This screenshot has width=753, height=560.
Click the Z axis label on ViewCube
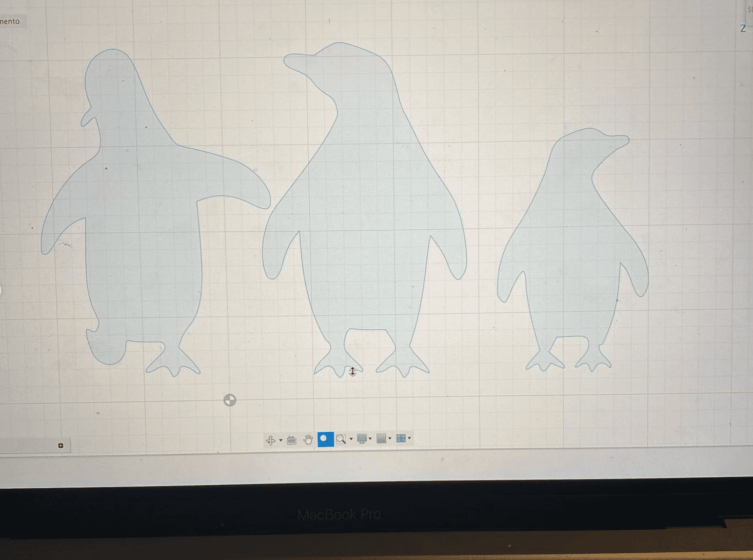pos(743,29)
